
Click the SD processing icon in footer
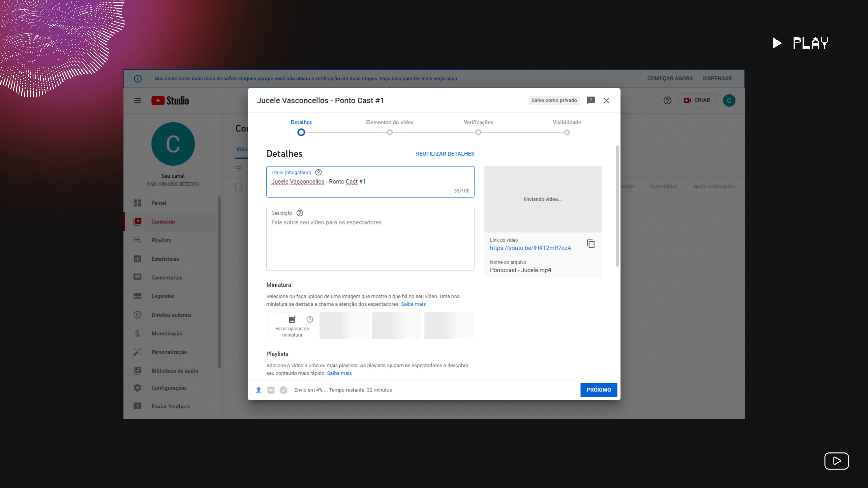pos(271,390)
